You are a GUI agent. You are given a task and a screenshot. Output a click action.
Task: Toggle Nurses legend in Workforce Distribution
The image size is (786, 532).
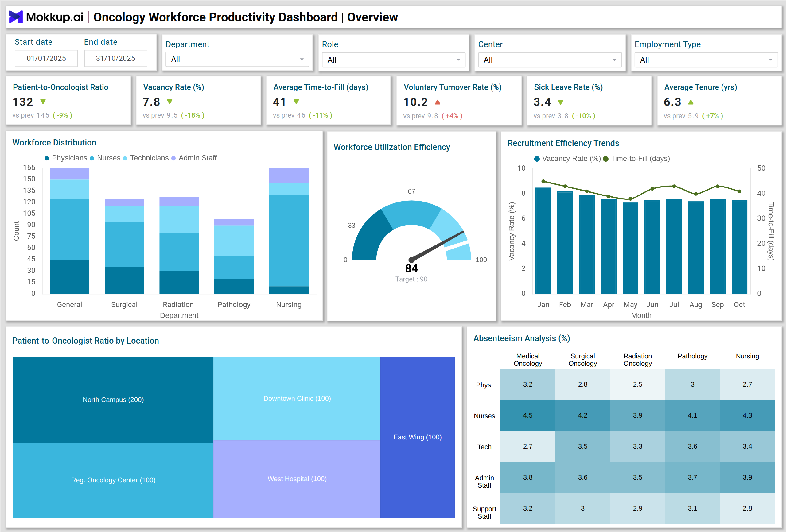(105, 158)
